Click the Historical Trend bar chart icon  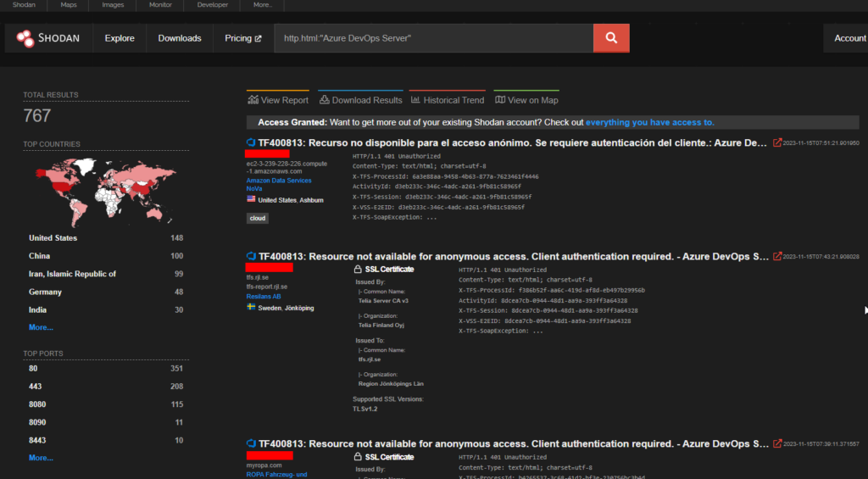click(x=415, y=100)
